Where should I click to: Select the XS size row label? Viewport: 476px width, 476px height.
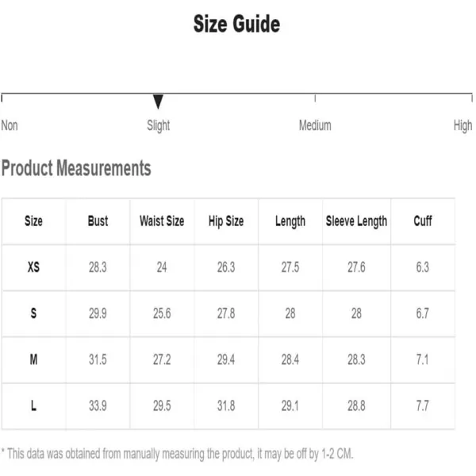tap(33, 267)
